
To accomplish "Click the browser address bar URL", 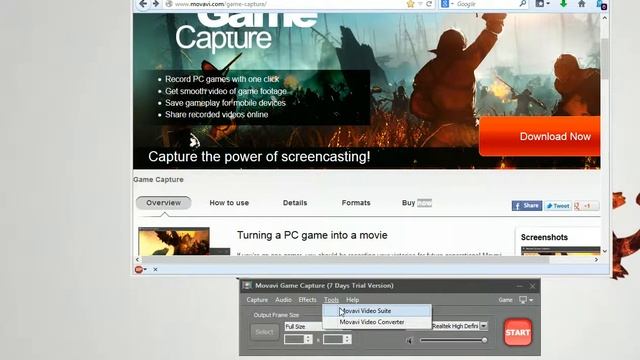I will (220, 4).
